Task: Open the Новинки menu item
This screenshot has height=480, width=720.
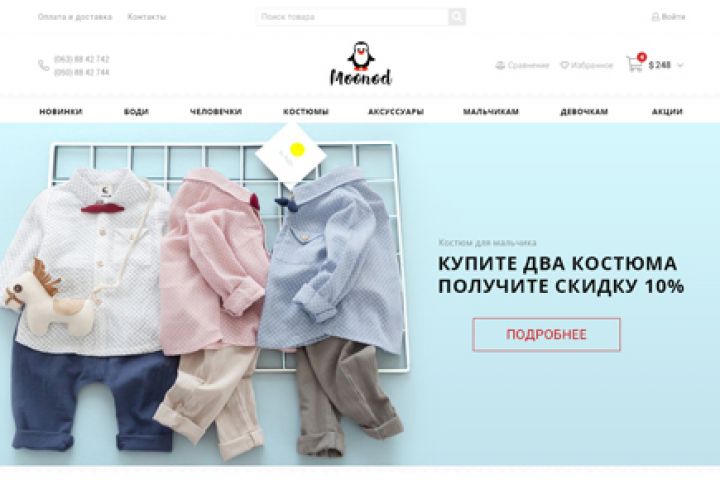Action: point(61,112)
